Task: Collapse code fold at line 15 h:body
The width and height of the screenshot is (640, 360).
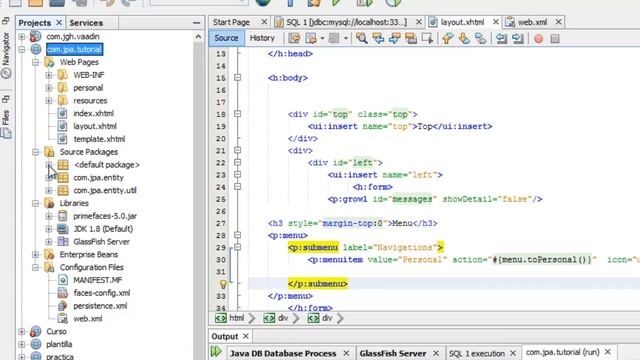Action: point(238,78)
